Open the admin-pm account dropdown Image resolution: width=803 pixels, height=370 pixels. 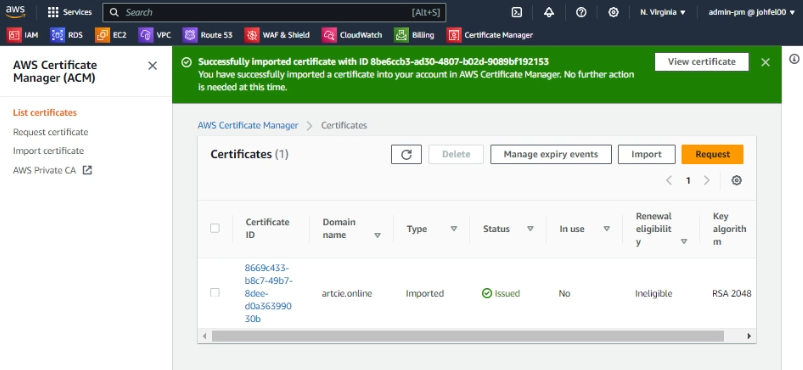click(751, 12)
